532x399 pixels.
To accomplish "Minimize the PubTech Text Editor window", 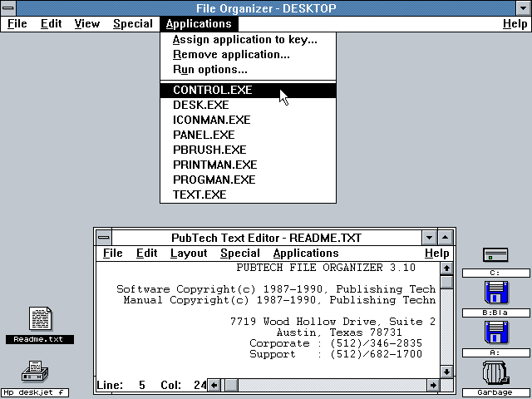I will pyautogui.click(x=429, y=238).
